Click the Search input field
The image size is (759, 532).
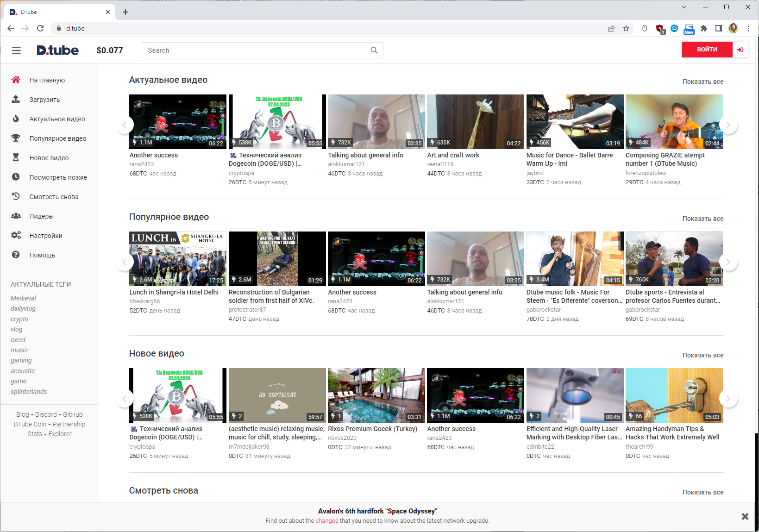click(262, 50)
